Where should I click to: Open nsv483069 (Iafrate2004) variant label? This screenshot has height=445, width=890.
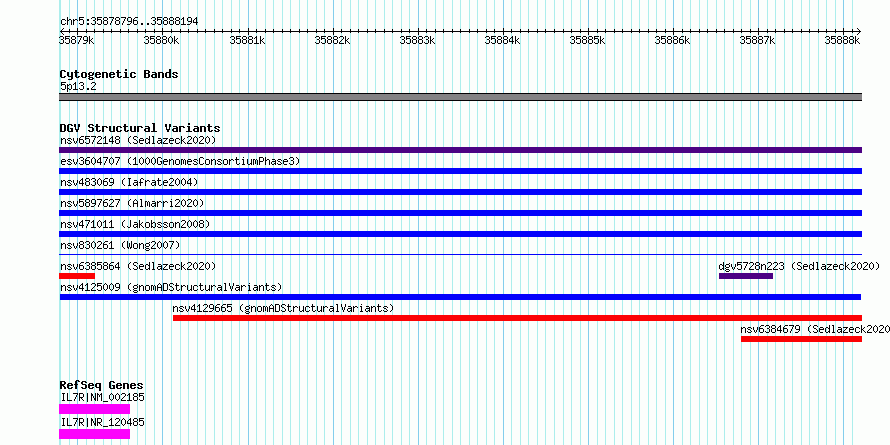129,182
